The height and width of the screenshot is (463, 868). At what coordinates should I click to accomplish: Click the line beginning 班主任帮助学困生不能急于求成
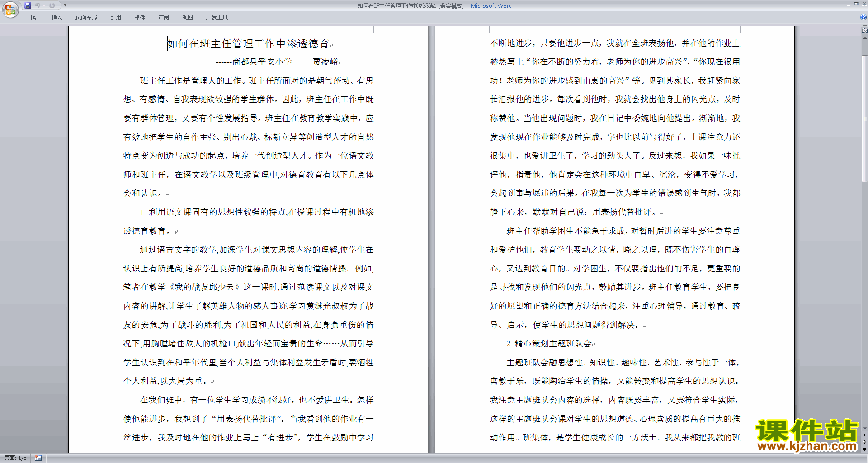(623, 231)
